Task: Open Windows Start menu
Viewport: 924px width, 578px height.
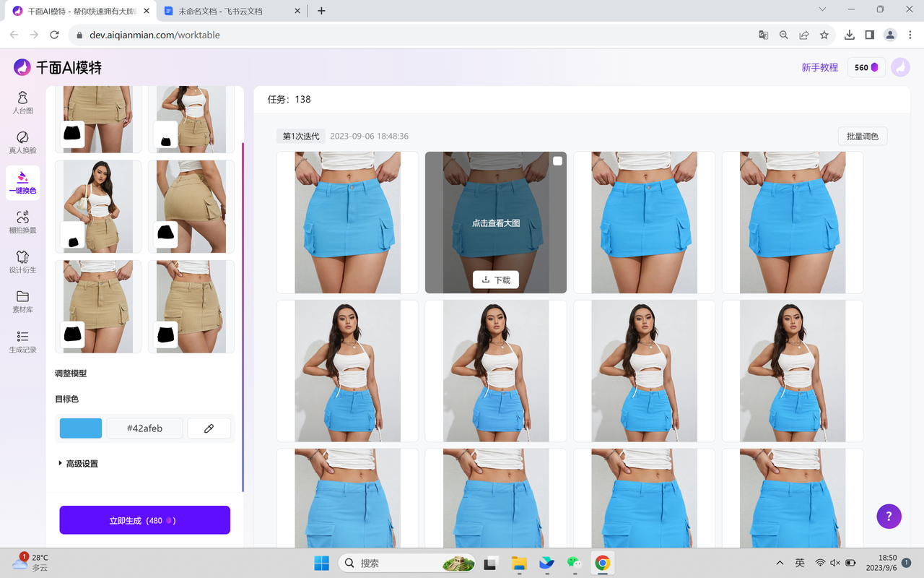Action: click(x=321, y=563)
